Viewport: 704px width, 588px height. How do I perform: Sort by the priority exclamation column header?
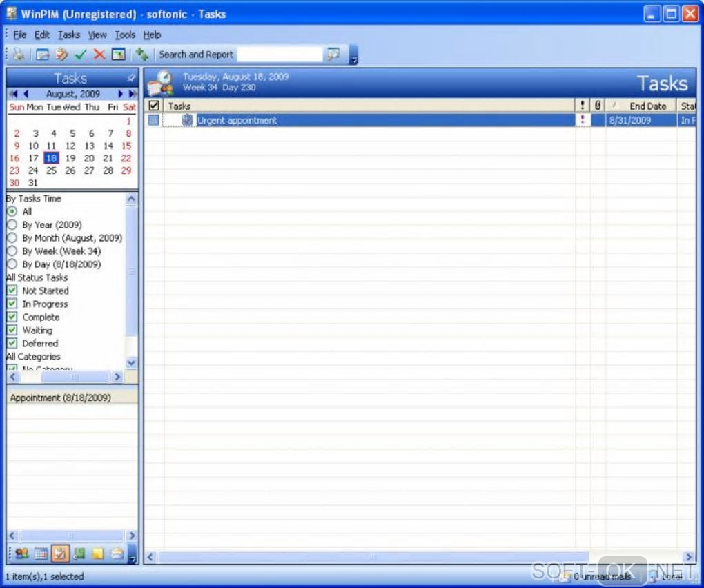point(583,106)
